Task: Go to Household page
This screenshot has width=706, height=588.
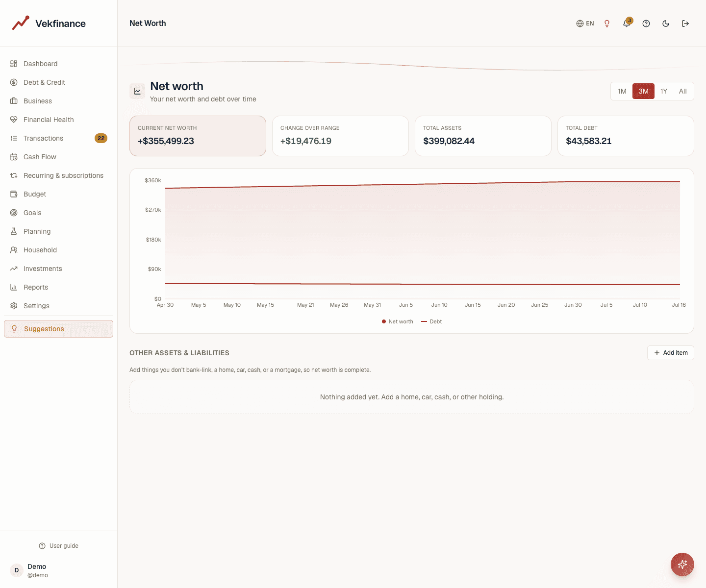Action: tap(58, 250)
